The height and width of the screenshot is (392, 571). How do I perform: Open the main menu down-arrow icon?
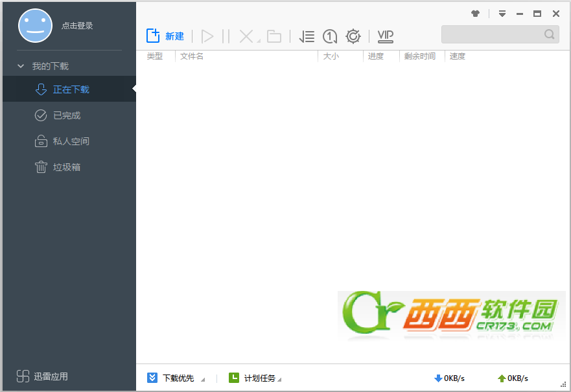tap(502, 14)
